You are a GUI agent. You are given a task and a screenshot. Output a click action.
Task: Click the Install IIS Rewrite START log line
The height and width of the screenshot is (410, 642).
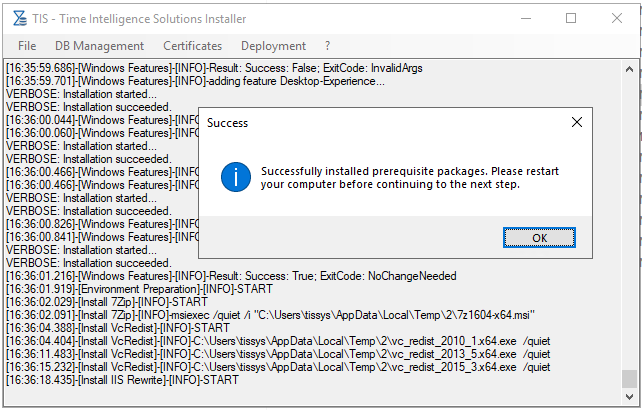(x=122, y=380)
